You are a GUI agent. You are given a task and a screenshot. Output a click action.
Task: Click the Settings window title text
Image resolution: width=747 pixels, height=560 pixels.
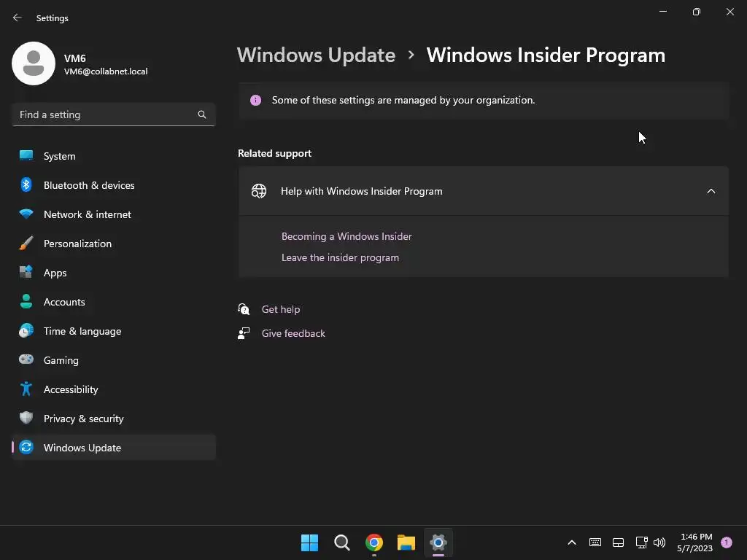53,18
